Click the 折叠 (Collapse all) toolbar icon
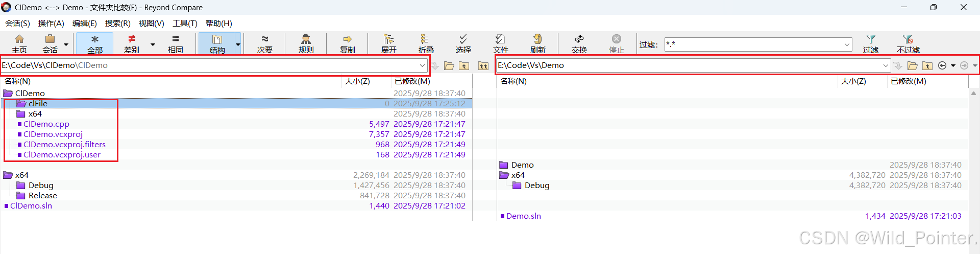 click(426, 44)
